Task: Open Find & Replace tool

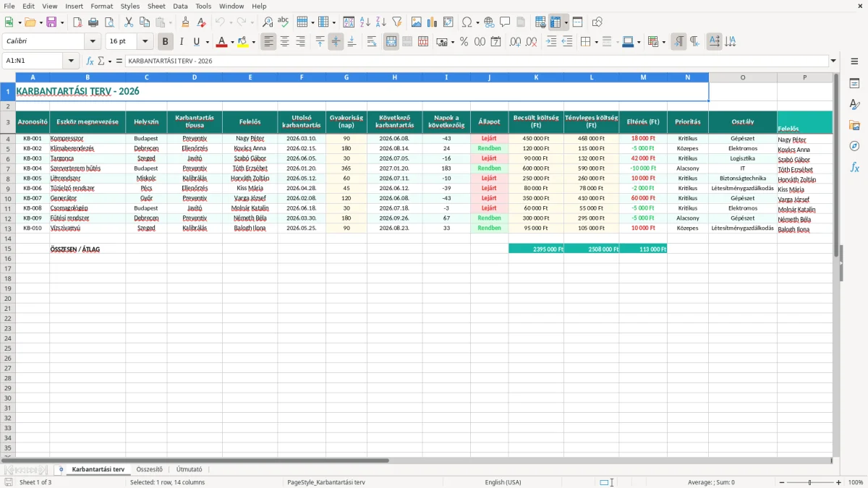Action: click(x=268, y=22)
